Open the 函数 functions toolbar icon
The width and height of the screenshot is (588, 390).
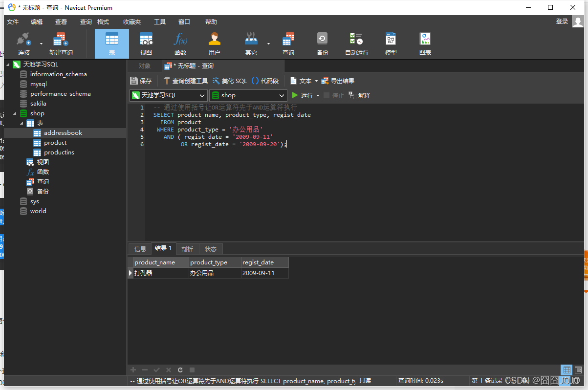click(180, 43)
